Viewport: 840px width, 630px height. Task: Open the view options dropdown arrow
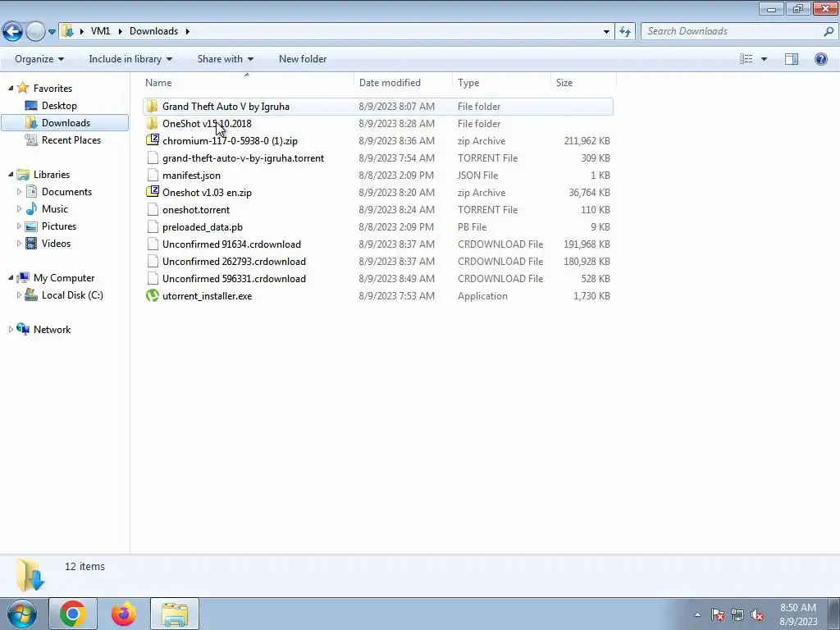(764, 59)
